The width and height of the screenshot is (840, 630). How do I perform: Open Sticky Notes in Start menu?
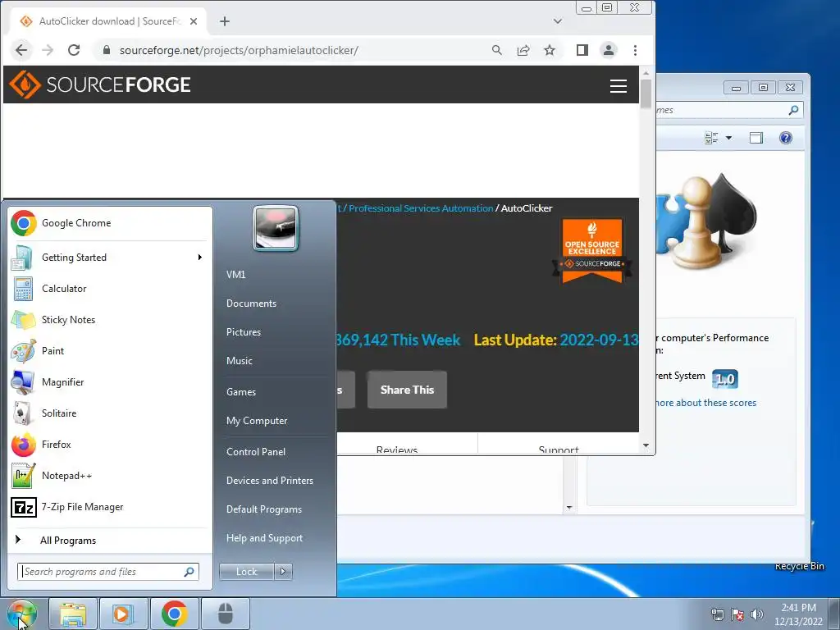pos(110,320)
